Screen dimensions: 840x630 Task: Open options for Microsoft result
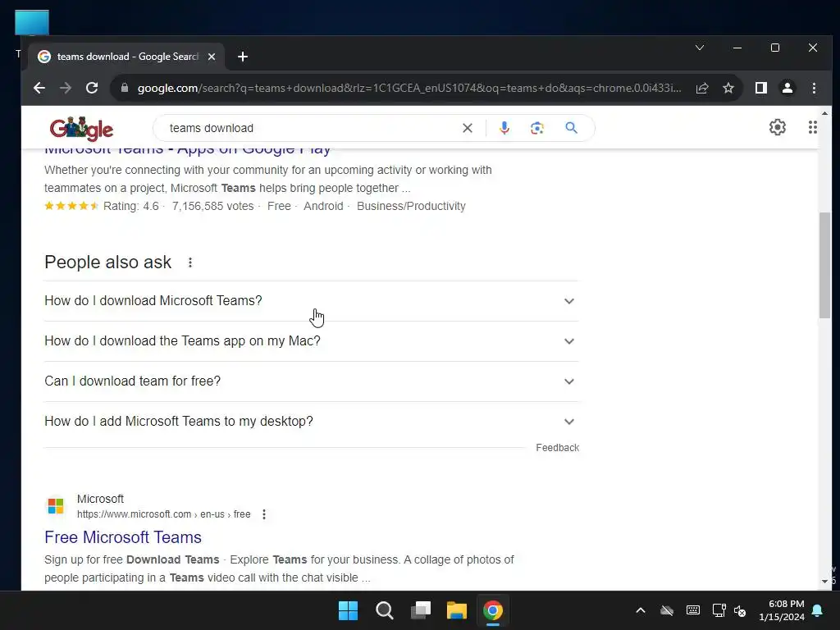[x=264, y=514]
